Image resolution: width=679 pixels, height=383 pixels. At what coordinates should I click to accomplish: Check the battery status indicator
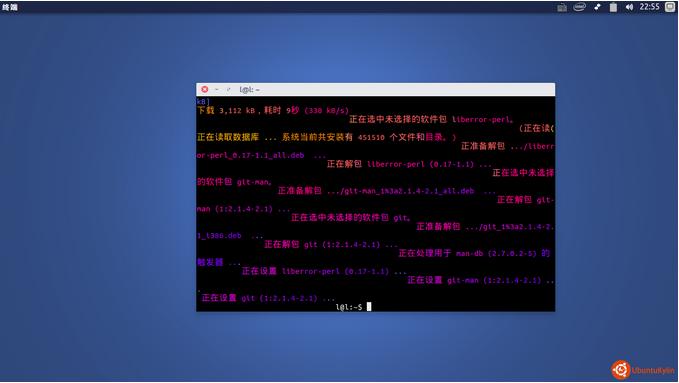613,7
